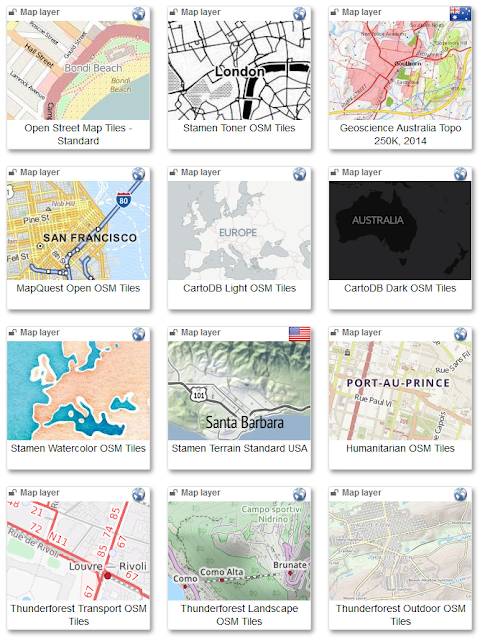The image size is (485, 640).
Task: Click 'Map layer' label on Stamen Toner card
Action: (x=200, y=12)
